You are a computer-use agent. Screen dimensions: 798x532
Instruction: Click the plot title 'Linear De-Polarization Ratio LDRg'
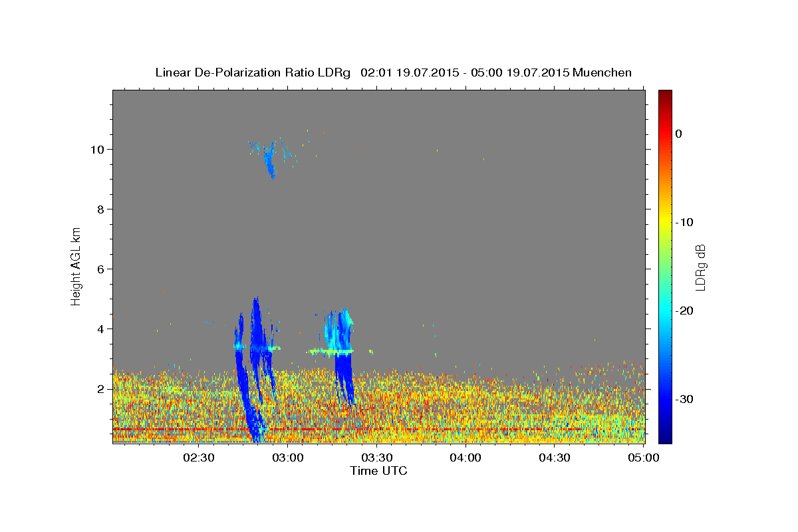click(x=253, y=72)
